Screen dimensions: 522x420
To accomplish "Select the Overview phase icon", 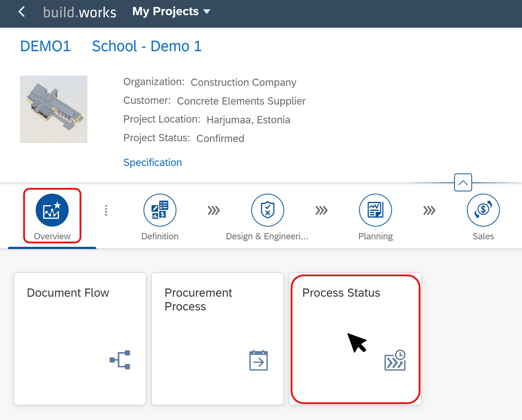I will (52, 210).
